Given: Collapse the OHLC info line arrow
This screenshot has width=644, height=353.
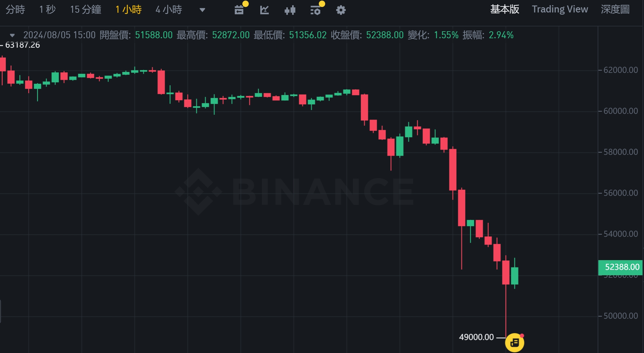Looking at the screenshot, I should (x=12, y=35).
